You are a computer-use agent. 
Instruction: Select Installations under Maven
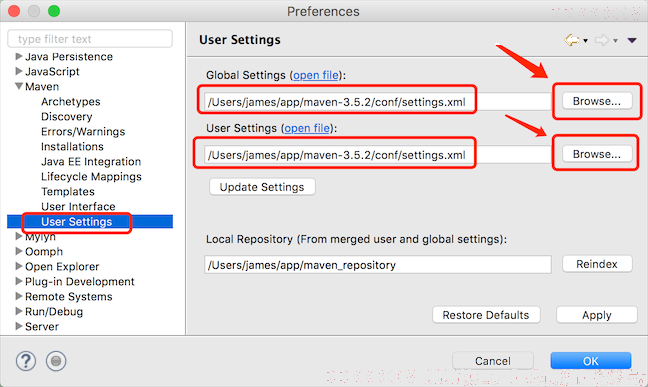(x=72, y=146)
